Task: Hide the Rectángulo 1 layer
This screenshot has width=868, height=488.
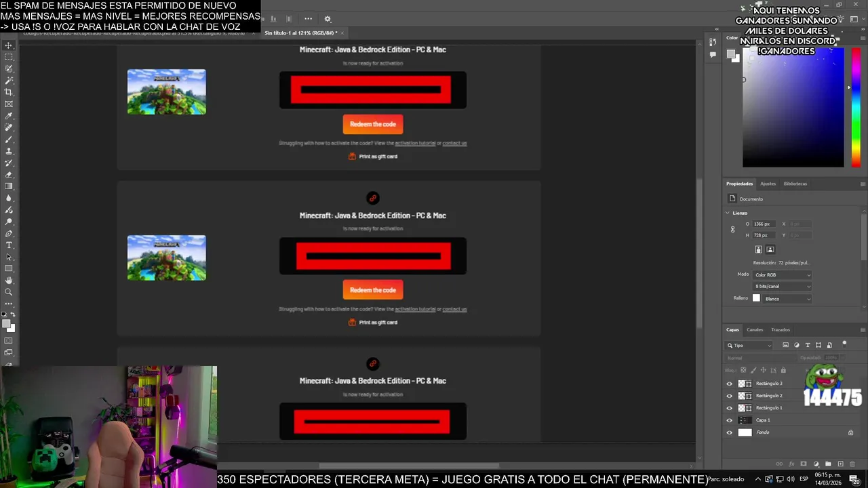Action: (730, 408)
